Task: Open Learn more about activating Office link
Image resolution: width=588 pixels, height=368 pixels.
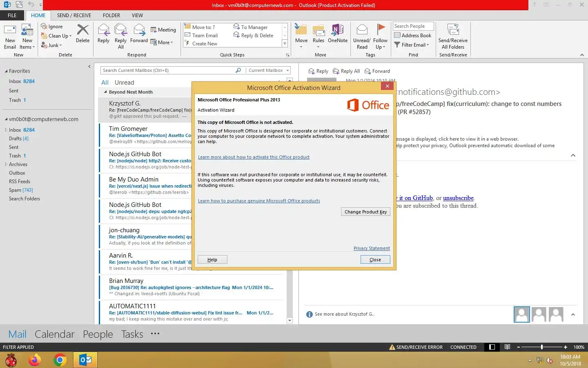Action: click(254, 157)
